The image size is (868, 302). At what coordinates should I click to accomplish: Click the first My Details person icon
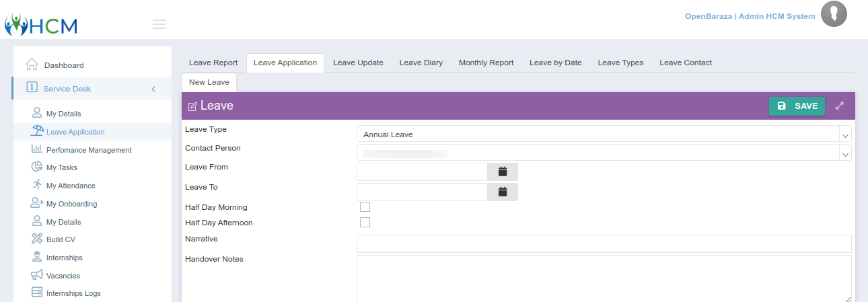click(x=37, y=113)
